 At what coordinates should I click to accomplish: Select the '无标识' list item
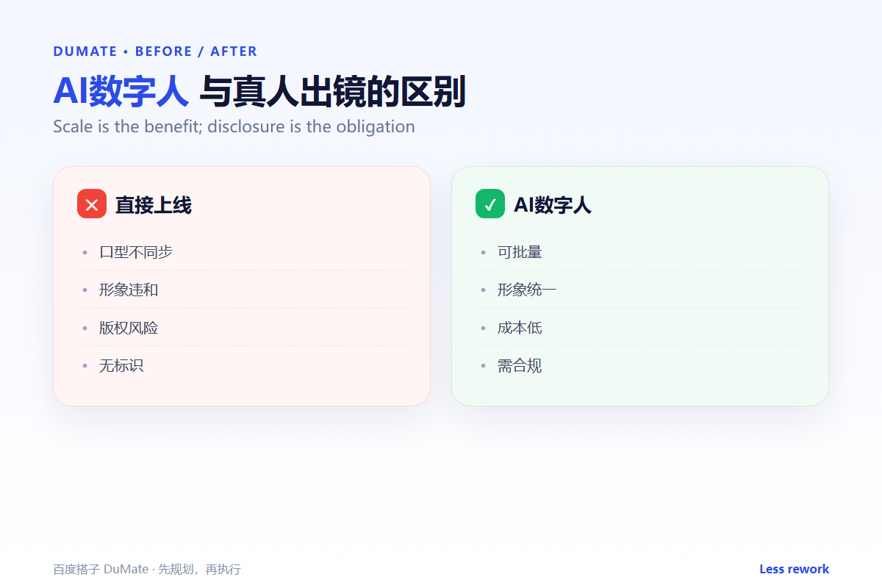pyautogui.click(x=242, y=365)
